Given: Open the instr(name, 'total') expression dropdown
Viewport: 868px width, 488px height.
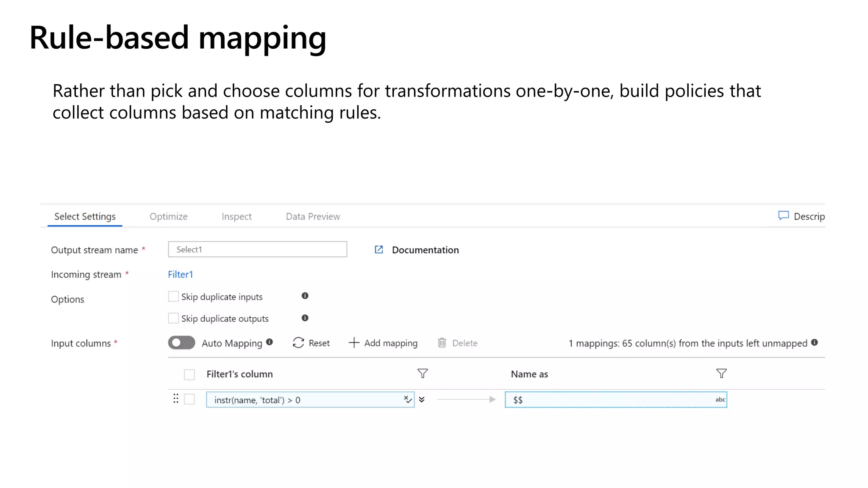Looking at the screenshot, I should 407,399.
